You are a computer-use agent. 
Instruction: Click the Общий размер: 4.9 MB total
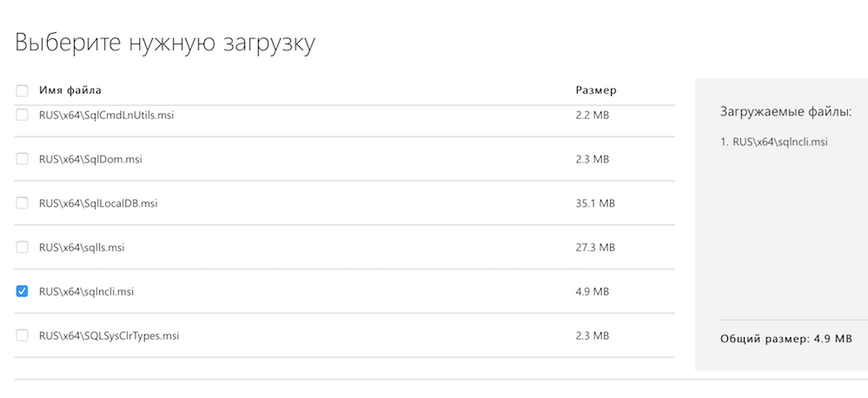tap(785, 339)
